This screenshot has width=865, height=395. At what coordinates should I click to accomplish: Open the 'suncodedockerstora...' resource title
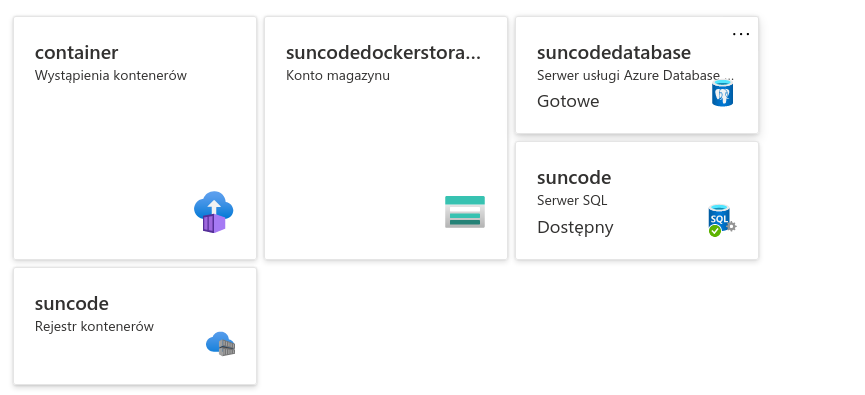point(383,52)
